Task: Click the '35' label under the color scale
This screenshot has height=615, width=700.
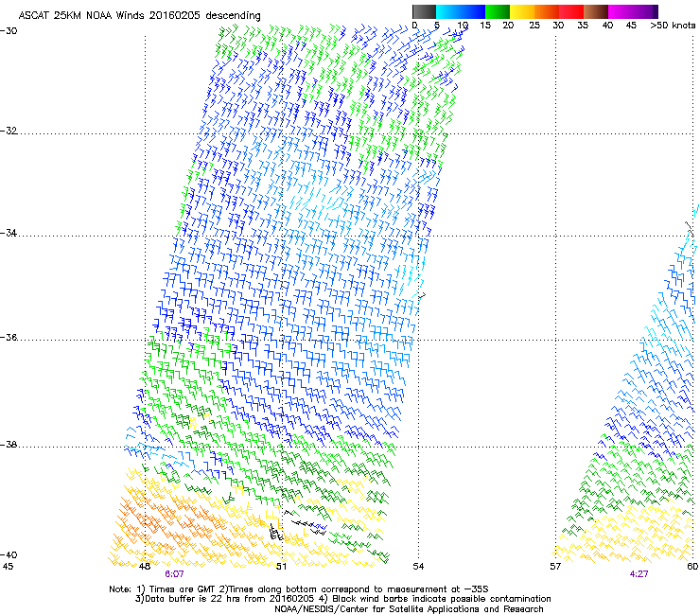Action: (x=583, y=26)
